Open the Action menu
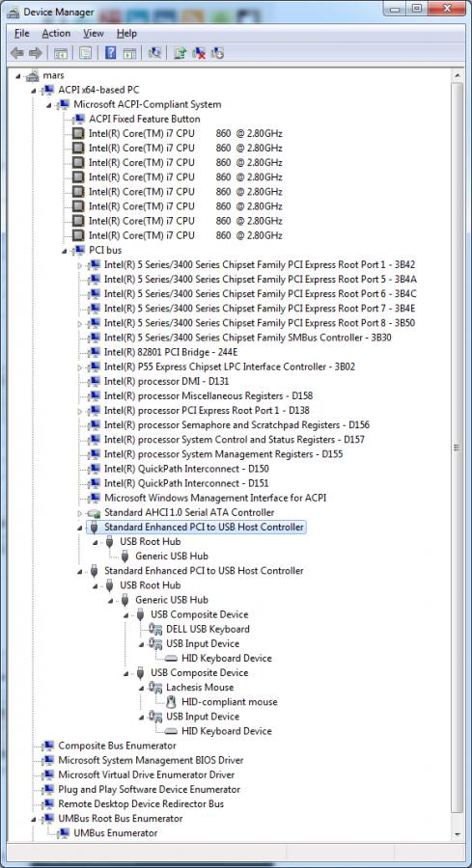This screenshot has width=472, height=868. pyautogui.click(x=56, y=33)
